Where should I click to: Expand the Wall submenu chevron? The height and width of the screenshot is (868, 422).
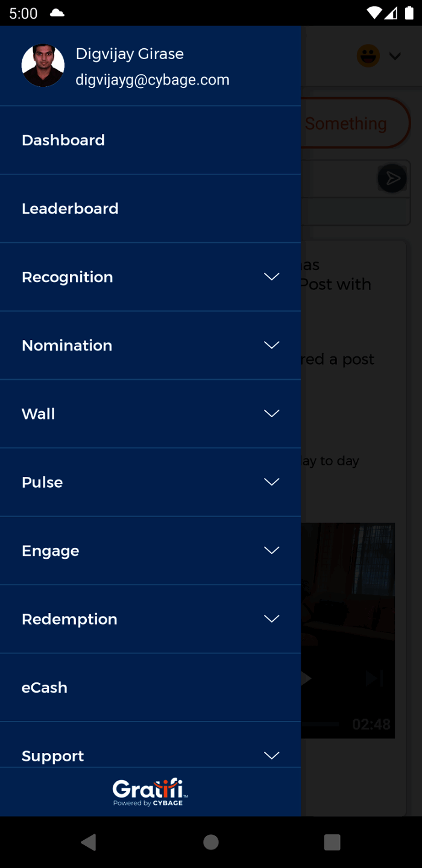point(272,414)
